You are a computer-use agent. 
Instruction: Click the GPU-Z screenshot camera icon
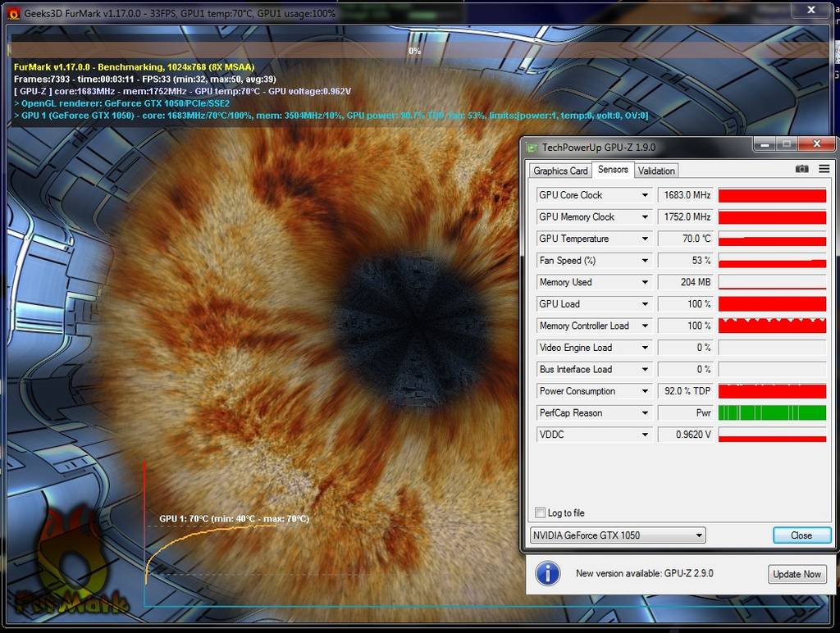pyautogui.click(x=801, y=169)
